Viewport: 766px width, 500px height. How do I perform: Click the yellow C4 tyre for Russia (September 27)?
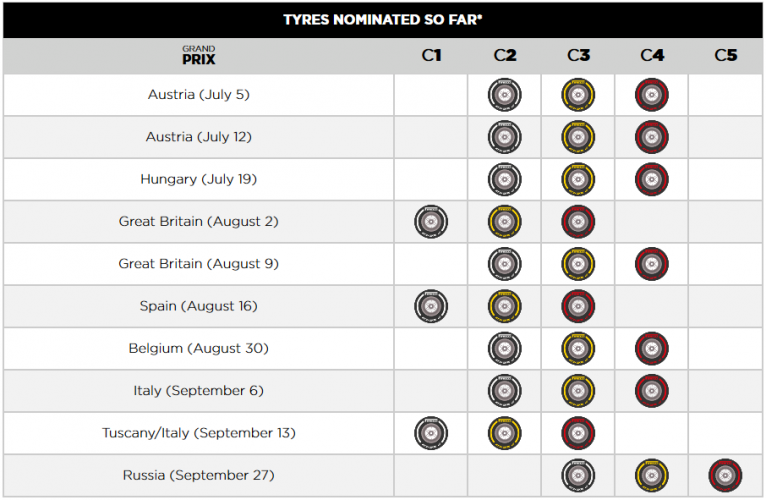pos(652,475)
